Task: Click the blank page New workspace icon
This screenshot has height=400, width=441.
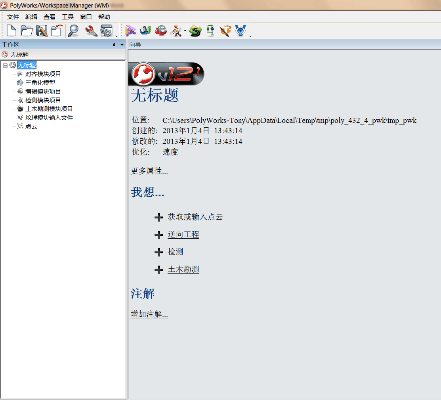Action: [x=11, y=31]
